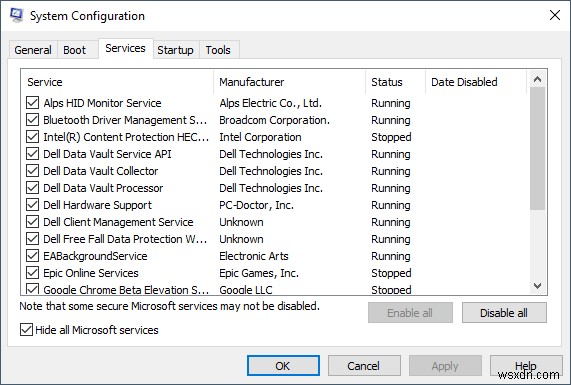Viewport: 571px width, 385px height.
Task: Click Epic Games, Inc. manufacturer cell
Action: 259,273
